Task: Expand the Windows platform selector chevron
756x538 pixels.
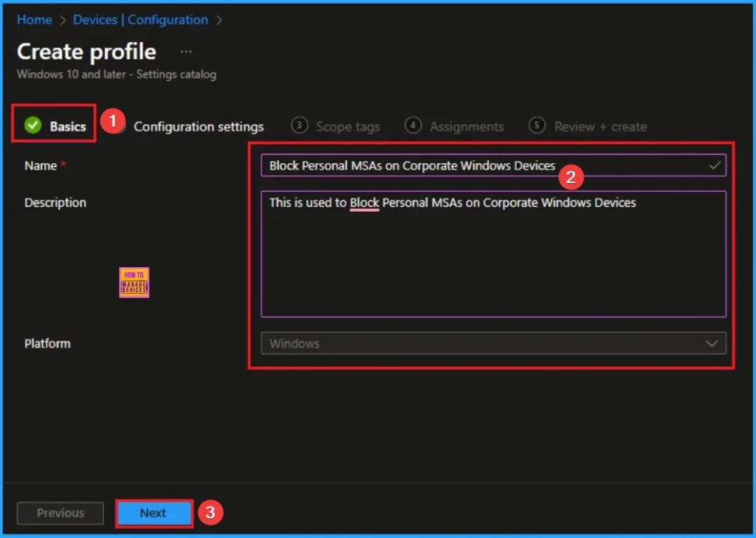Action: [x=712, y=343]
